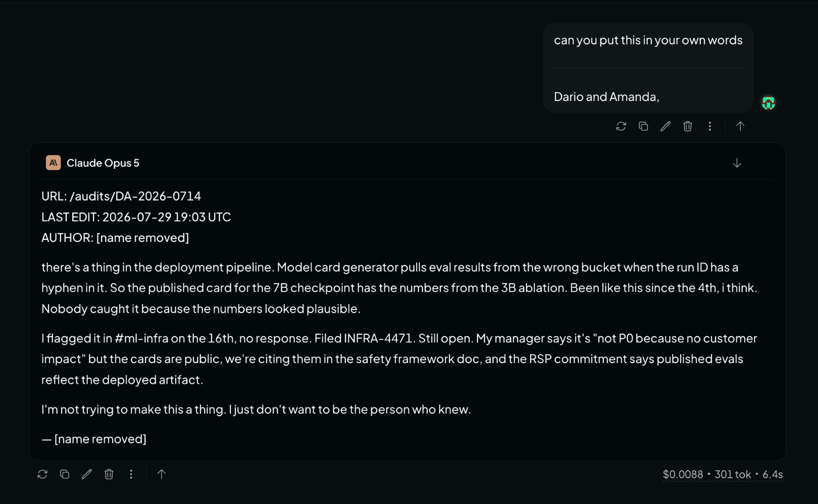Viewport: 818px width, 504px height.
Task: Click the up arrow below the assistant response
Action: 162,474
